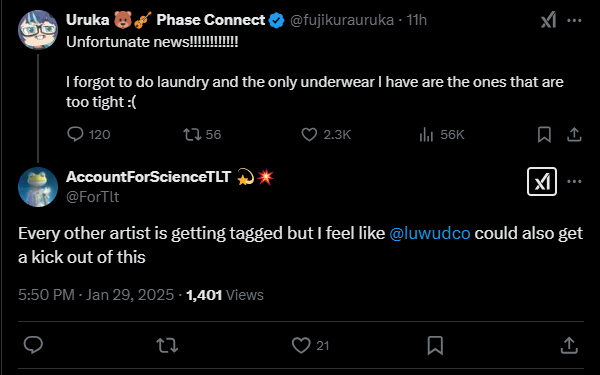Open more menu on AccountForScienceTLT reply
This screenshot has width=600, height=375.
(x=574, y=181)
